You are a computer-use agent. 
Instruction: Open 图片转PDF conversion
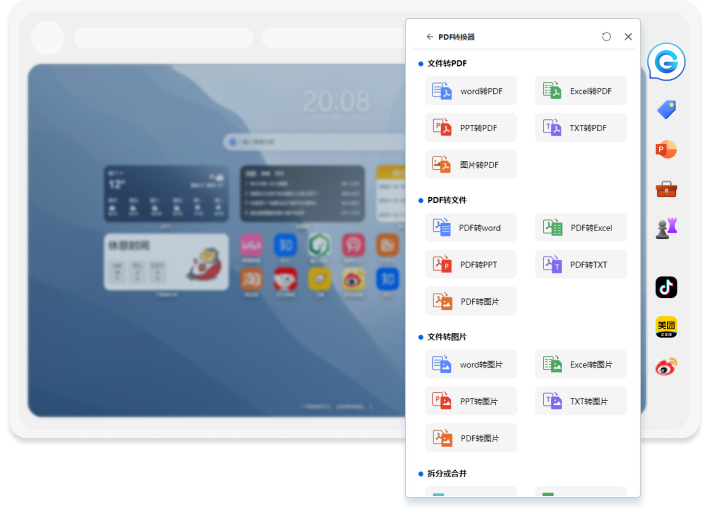point(471,165)
